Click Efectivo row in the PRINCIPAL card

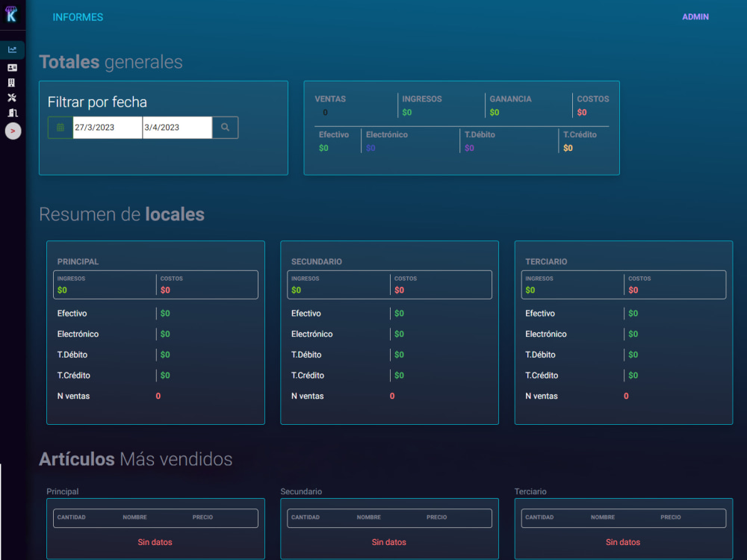pyautogui.click(x=156, y=314)
